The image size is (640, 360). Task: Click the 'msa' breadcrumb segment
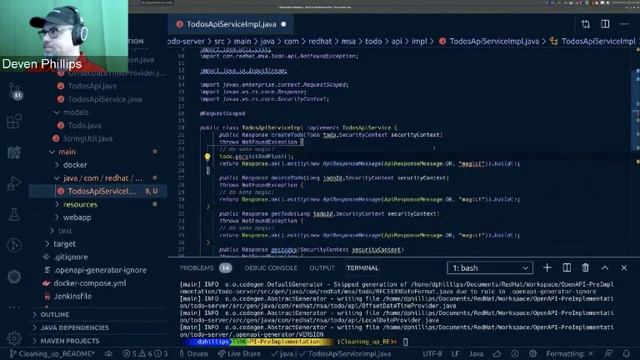tap(348, 41)
